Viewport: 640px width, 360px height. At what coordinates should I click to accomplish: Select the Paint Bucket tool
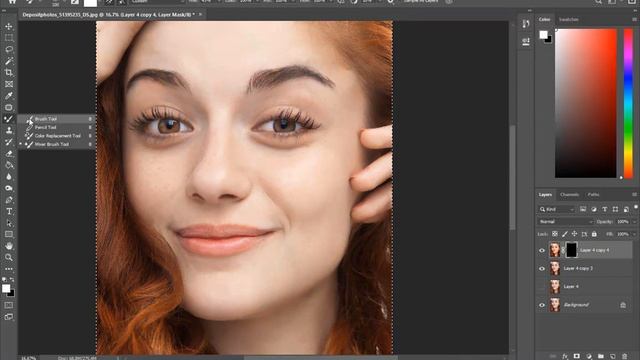pos(9,165)
